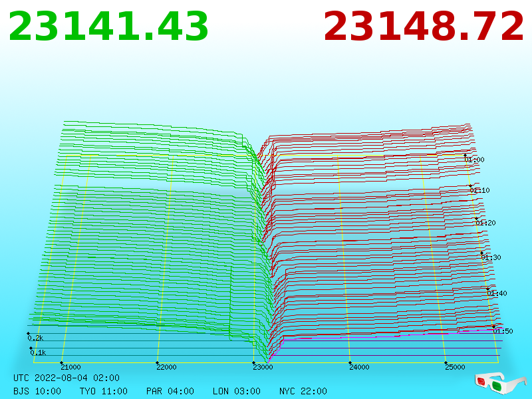Click the BJS 10:00 clock

37,391
